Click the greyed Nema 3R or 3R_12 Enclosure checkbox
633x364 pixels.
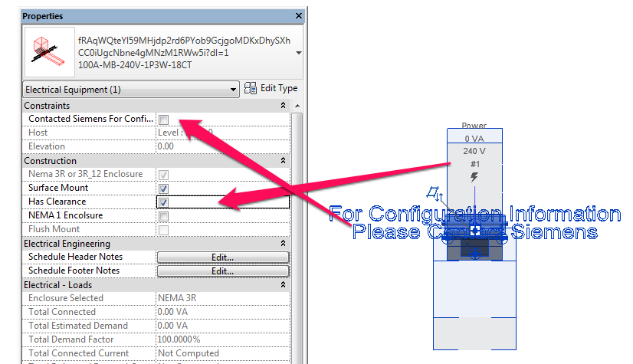[x=163, y=175]
